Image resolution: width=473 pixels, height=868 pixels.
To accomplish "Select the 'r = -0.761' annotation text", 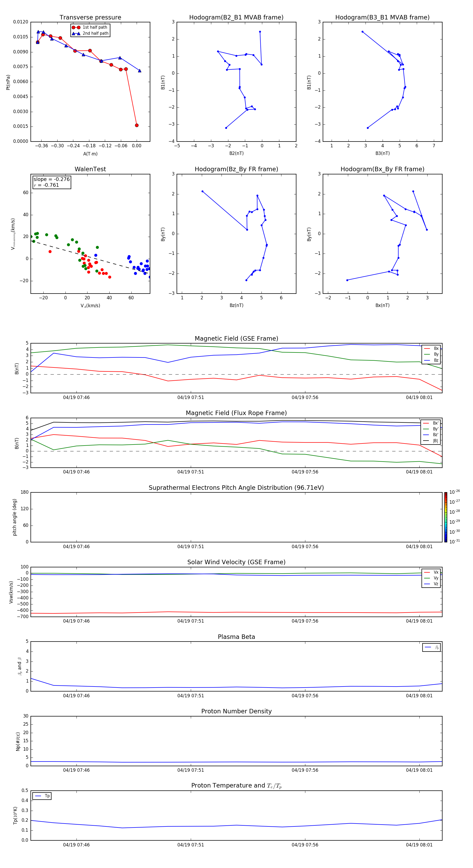I will 47,185.
